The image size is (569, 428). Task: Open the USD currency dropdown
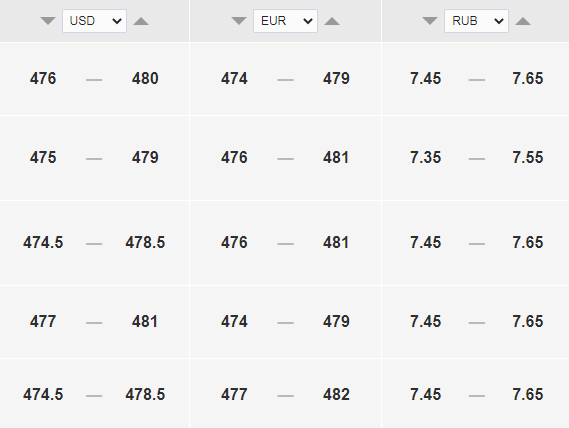point(94,21)
